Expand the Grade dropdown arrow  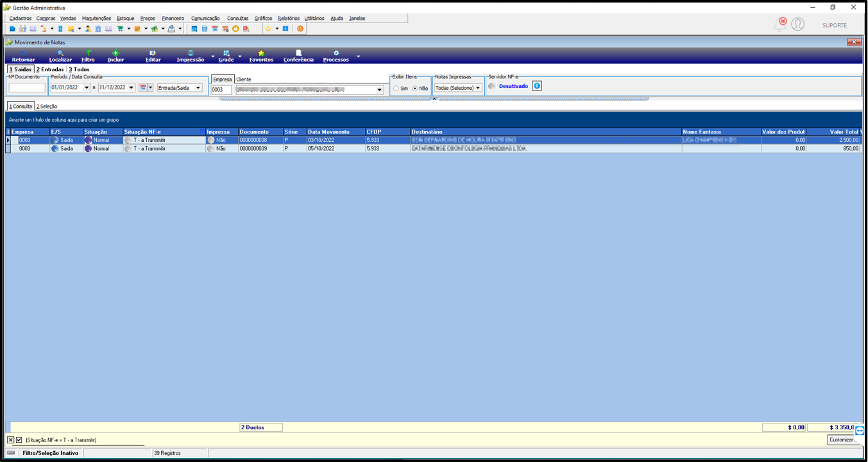[x=240, y=56]
